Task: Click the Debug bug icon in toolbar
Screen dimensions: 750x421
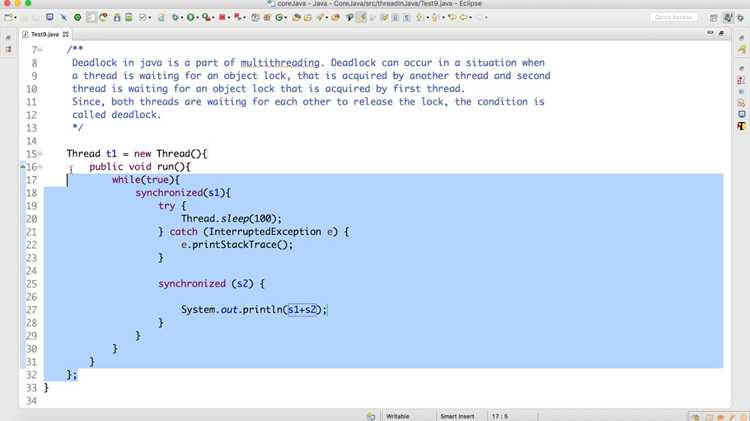Action: tap(176, 17)
